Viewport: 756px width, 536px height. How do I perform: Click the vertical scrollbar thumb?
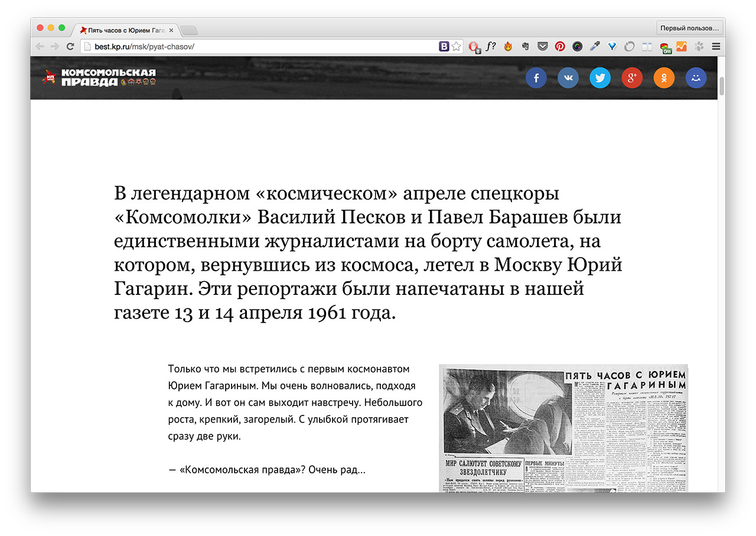pyautogui.click(x=721, y=86)
